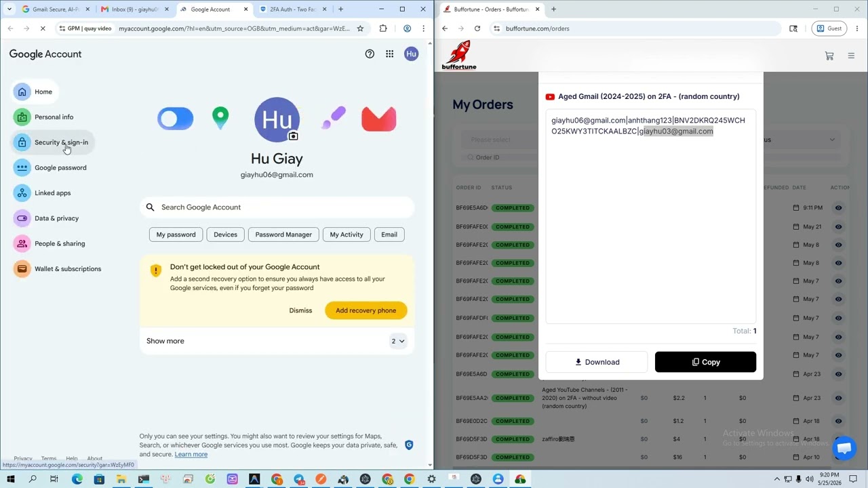This screenshot has height=488, width=868.
Task: View order from 9:11 PM eye icon
Action: tap(838, 208)
